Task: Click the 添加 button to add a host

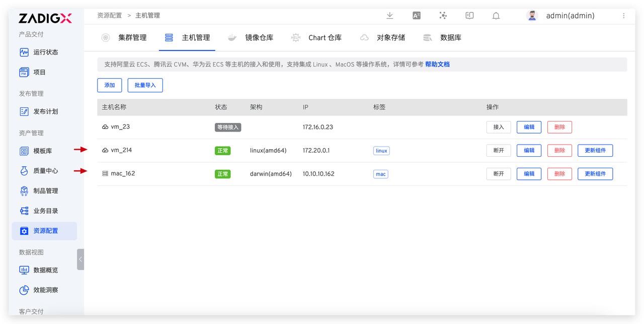Action: pos(109,85)
